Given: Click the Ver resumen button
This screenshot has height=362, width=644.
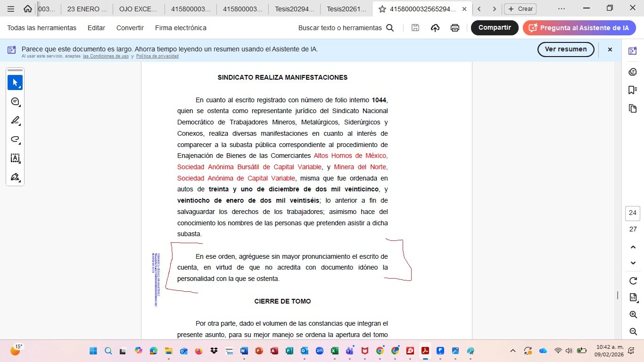Looking at the screenshot, I should pyautogui.click(x=565, y=49).
